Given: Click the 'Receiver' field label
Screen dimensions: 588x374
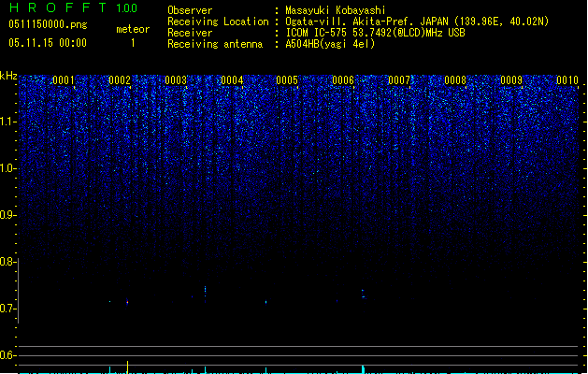Looking at the screenshot, I should (x=190, y=33).
